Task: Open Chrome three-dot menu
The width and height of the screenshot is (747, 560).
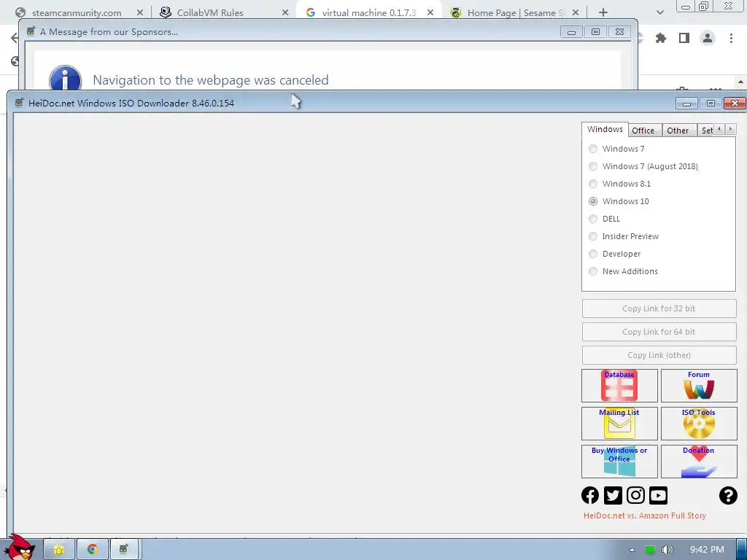Action: pos(731,38)
